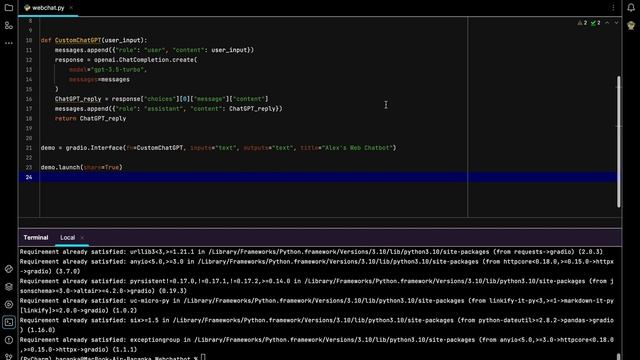Open the Project folder tool window
Screen dimensions: 640x360
9,8
